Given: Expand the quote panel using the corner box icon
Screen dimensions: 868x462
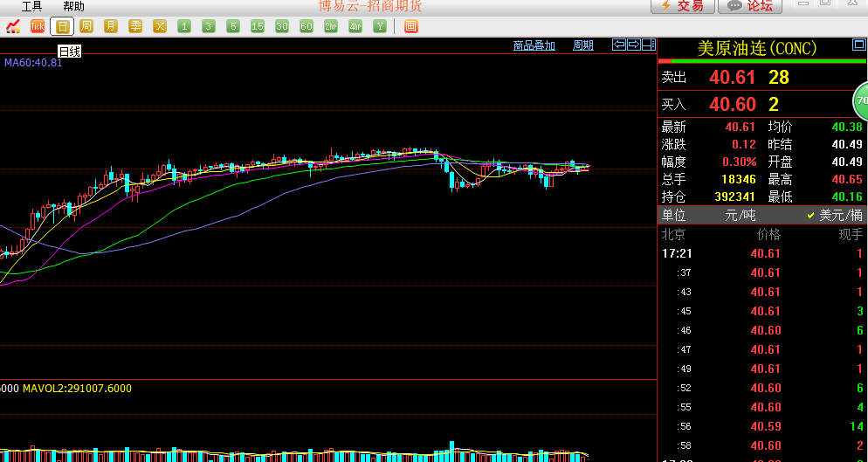Looking at the screenshot, I should click(858, 45).
